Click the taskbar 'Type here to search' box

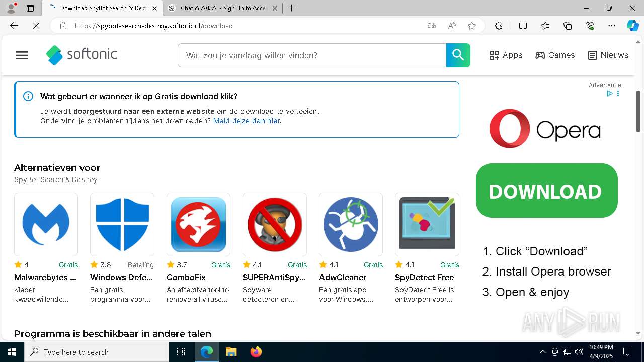pos(97,352)
